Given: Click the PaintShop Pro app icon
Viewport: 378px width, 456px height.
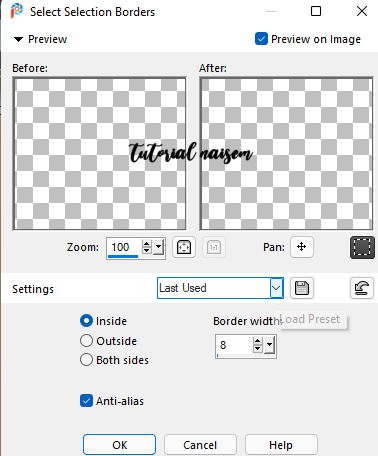Looking at the screenshot, I should point(17,11).
